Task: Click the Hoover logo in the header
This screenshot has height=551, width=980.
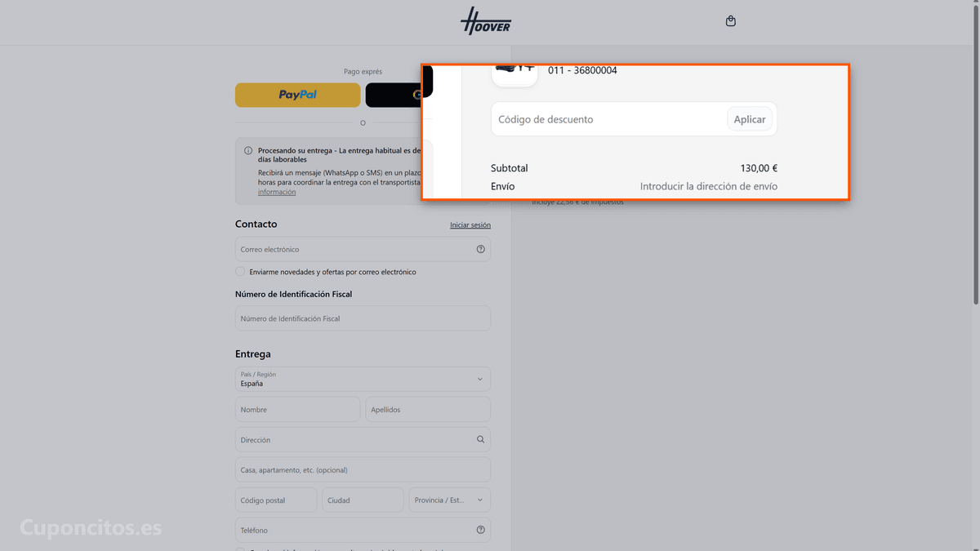Action: tap(486, 21)
